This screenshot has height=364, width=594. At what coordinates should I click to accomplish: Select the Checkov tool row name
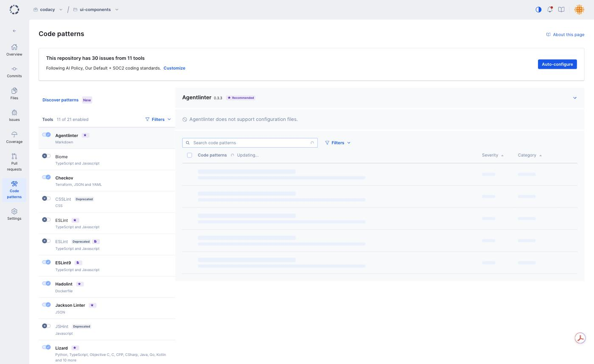[64, 178]
